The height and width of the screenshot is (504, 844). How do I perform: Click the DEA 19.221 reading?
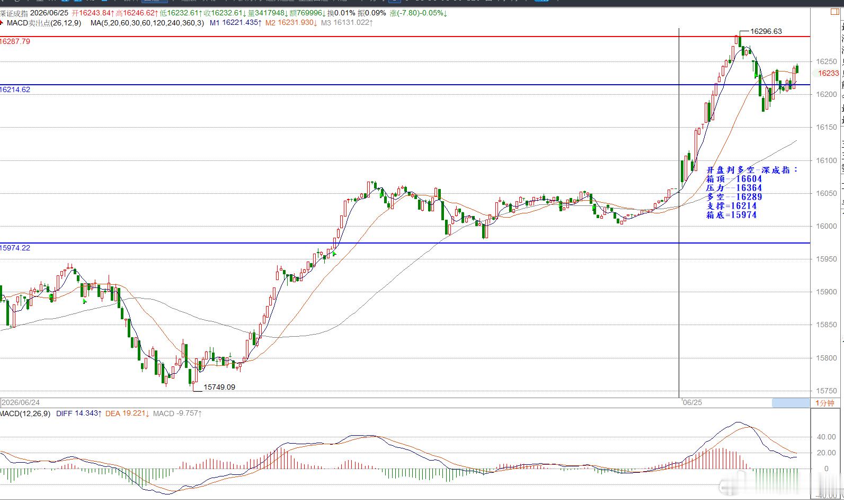127,413
